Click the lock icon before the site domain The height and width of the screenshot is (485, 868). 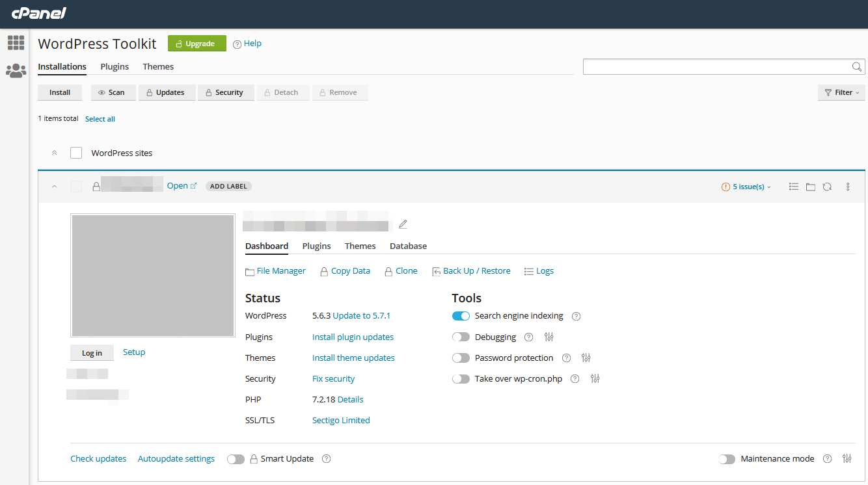pos(96,187)
